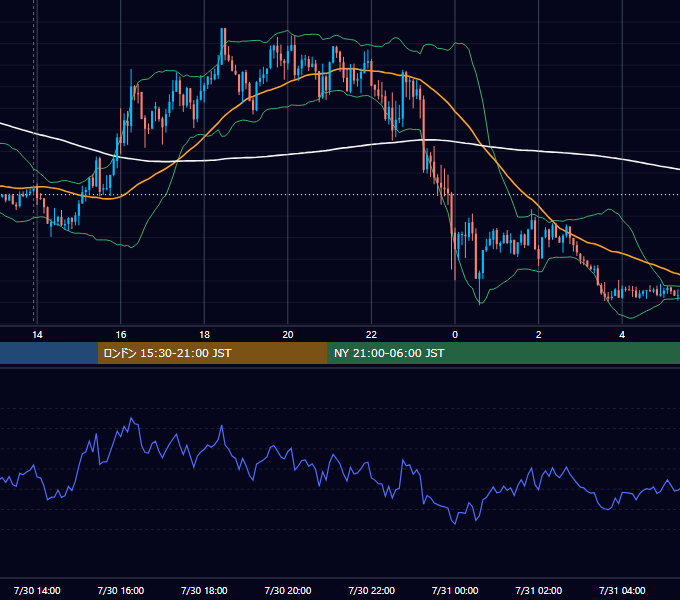Click the 7/31 04:00 time label
680x600 pixels.
coord(622,590)
